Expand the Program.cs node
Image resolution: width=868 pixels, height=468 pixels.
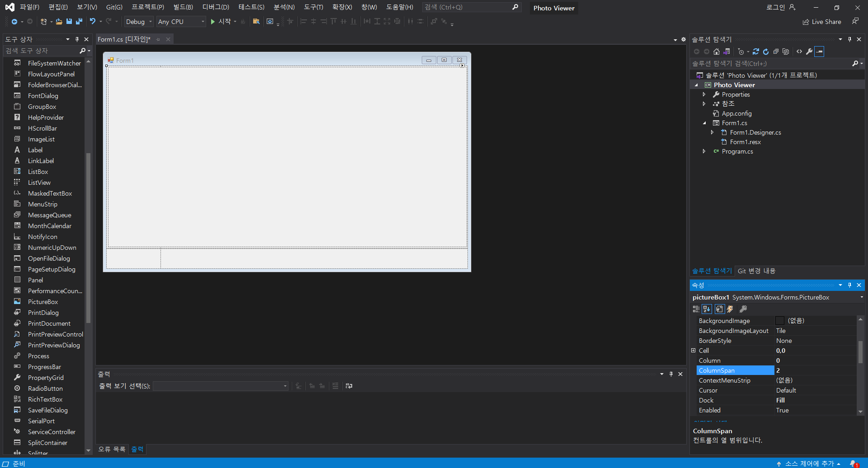(704, 151)
